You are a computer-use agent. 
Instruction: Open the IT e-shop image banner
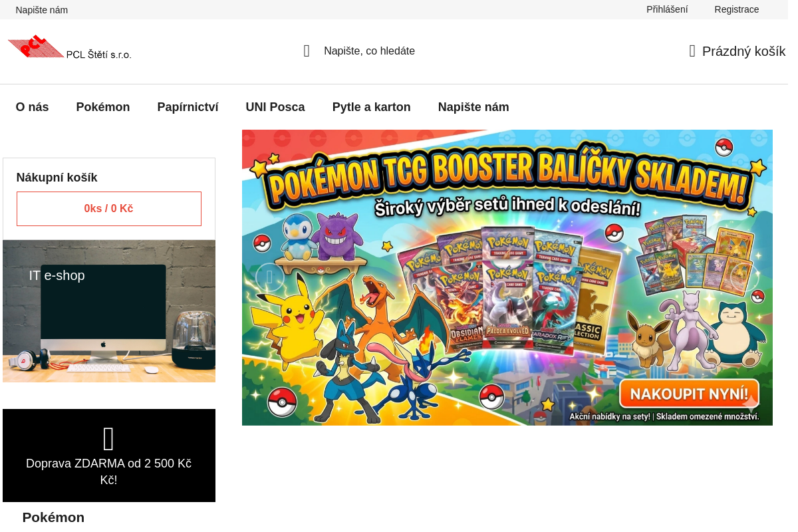109,311
